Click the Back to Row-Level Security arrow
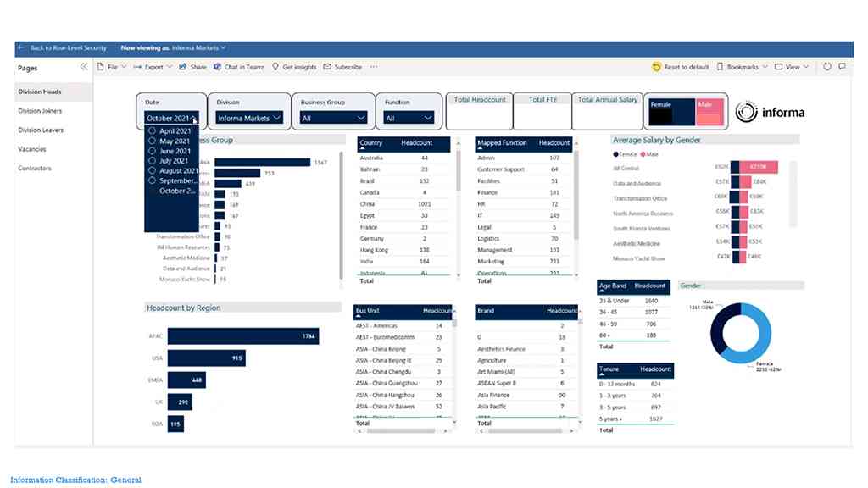 (x=21, y=48)
